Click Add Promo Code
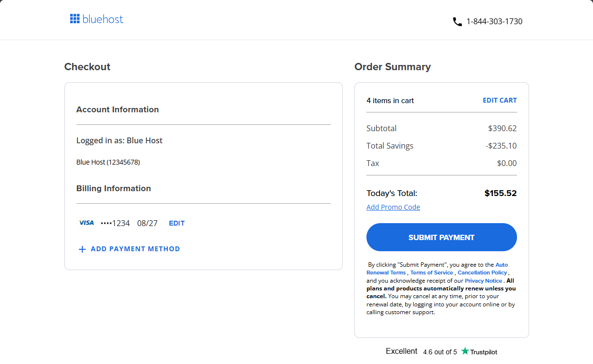The height and width of the screenshot is (364, 593). coord(393,207)
